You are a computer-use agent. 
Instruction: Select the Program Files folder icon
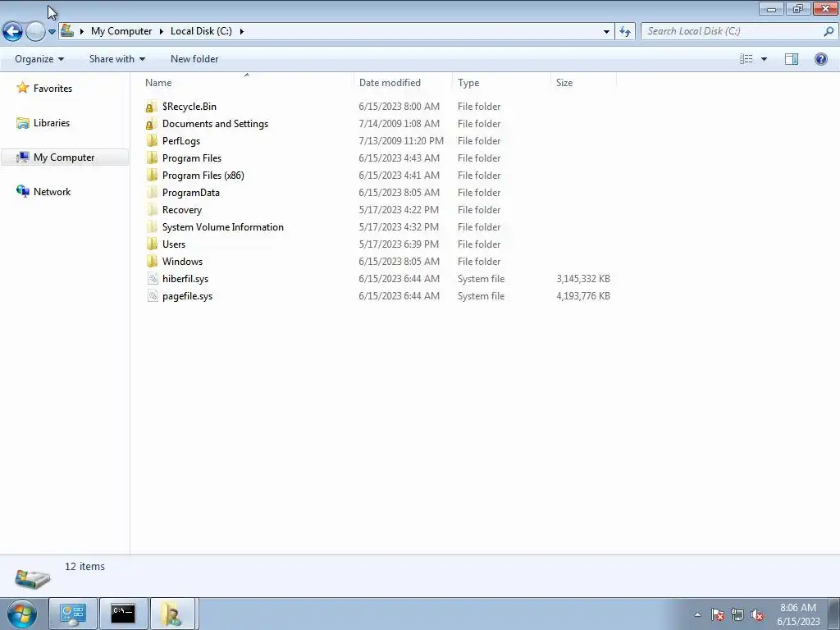(x=152, y=158)
